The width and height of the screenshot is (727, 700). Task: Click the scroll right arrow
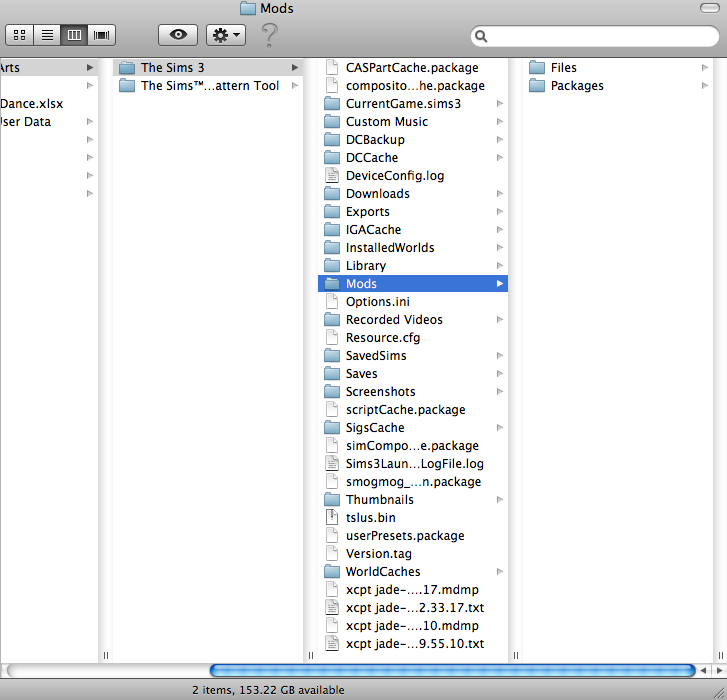pos(720,670)
